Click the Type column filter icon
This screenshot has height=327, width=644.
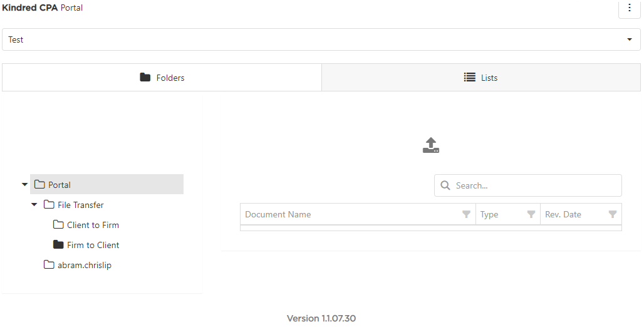(x=531, y=214)
